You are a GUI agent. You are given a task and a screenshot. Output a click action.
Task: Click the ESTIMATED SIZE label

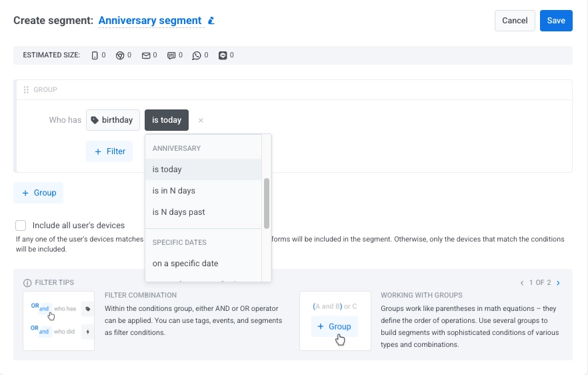point(51,55)
